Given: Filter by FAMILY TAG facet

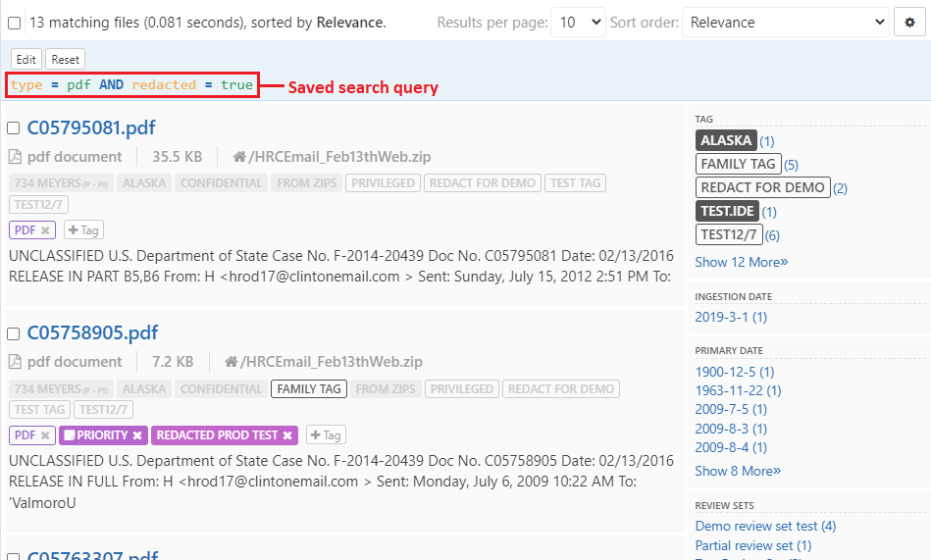Looking at the screenshot, I should click(738, 164).
